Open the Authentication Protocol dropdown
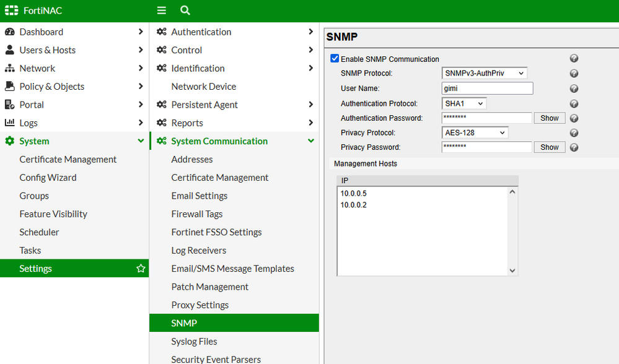The image size is (619, 364). [x=464, y=104]
